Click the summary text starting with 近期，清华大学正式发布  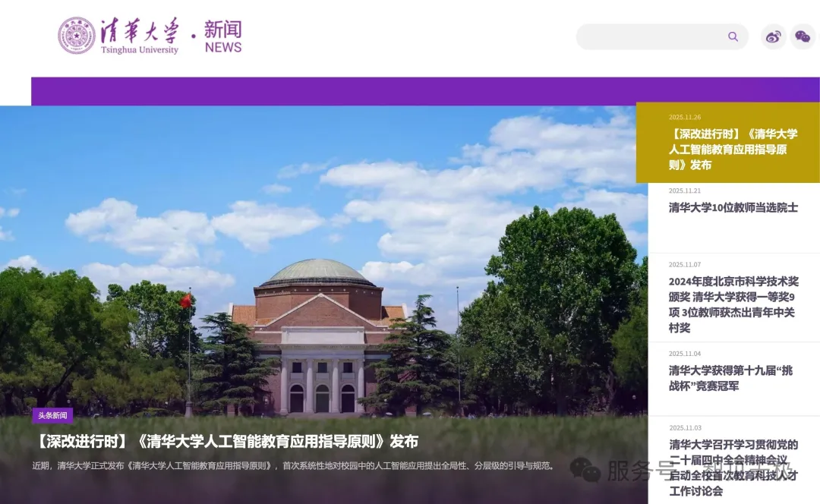point(295,465)
